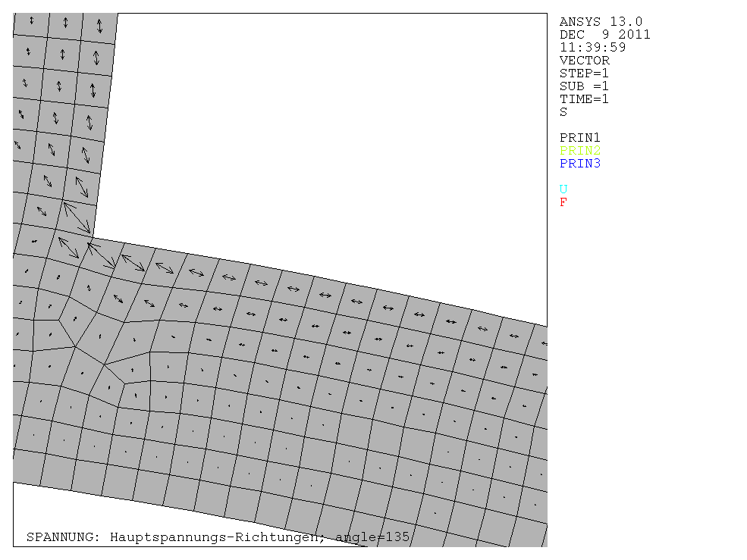Select the blue PRIN3 legend entry
Screen dimensions: 747x560
point(579,164)
